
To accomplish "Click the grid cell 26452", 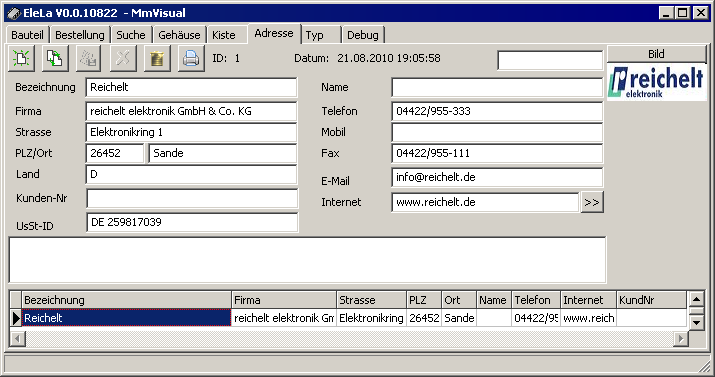I will [x=424, y=318].
